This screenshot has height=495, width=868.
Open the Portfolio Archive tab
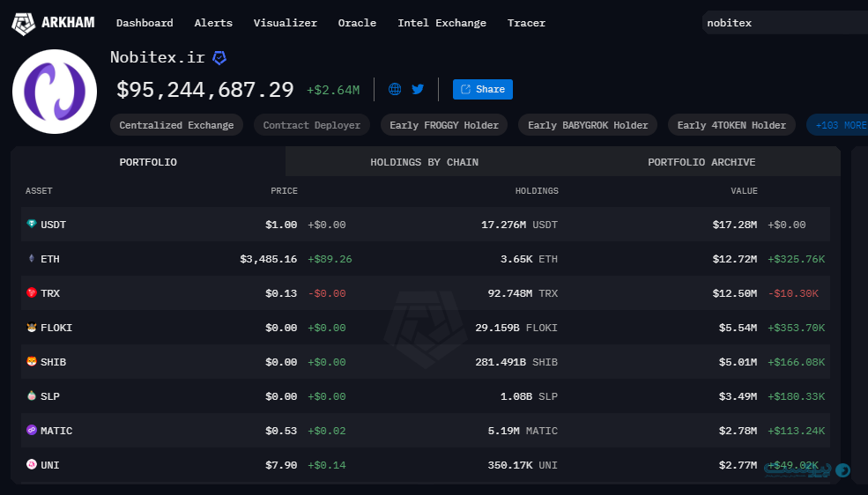pos(701,162)
